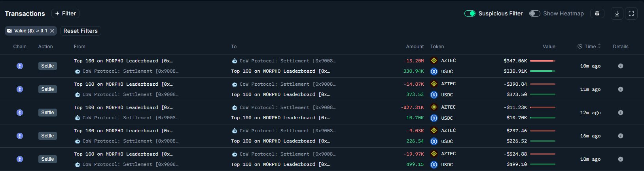Click the calendar icon button
Image resolution: width=644 pixels, height=171 pixels.
click(597, 13)
